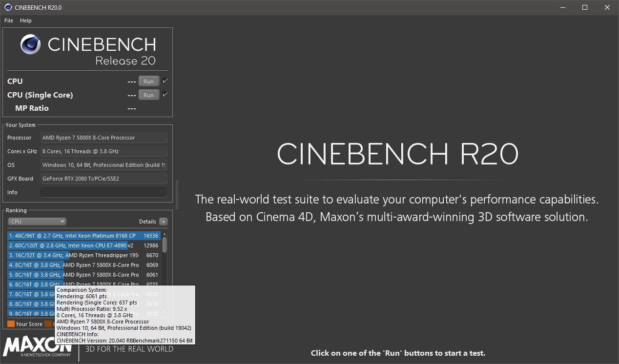Minimize the Cinebench window

pos(562,7)
